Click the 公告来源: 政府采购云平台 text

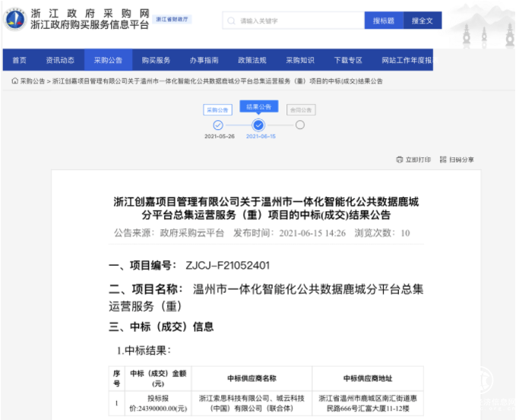click(169, 233)
